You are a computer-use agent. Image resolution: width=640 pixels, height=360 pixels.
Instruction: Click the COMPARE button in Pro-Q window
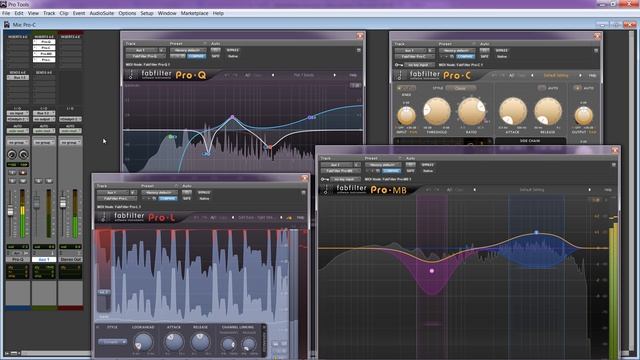tap(196, 56)
